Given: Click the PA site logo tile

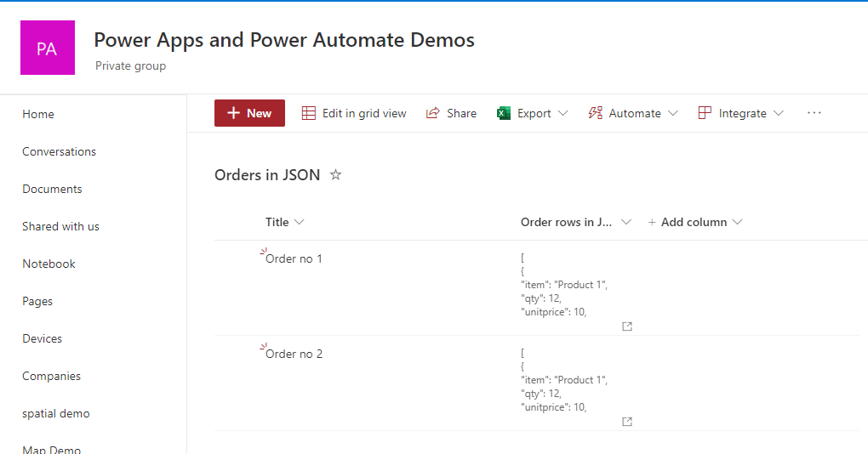Looking at the screenshot, I should click(x=47, y=48).
